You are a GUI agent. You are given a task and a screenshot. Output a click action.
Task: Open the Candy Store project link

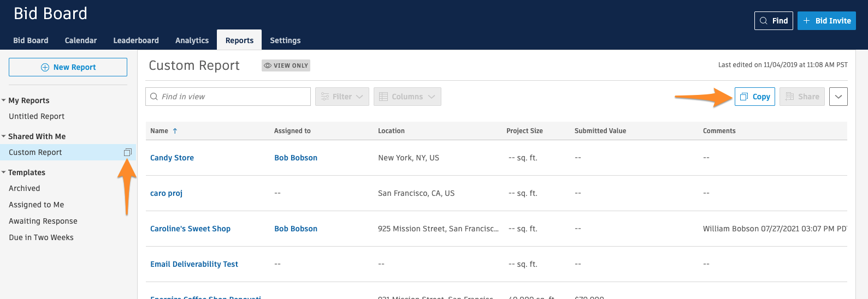point(172,158)
